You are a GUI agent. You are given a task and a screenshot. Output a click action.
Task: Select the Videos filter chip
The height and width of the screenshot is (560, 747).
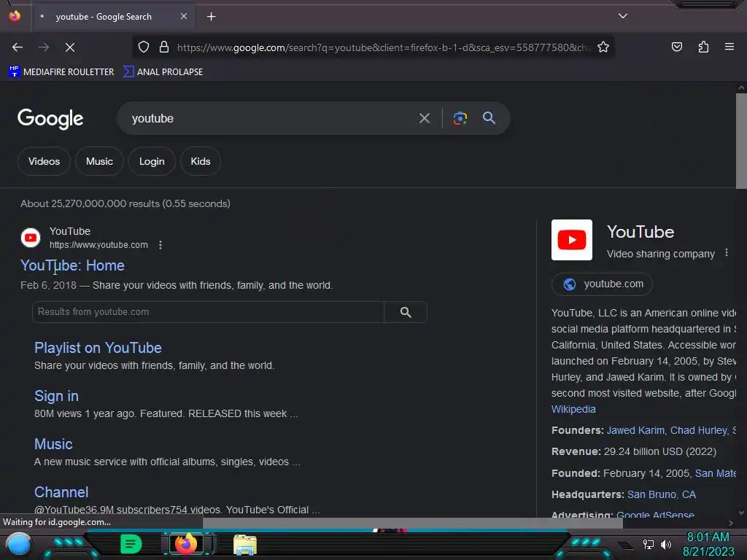coord(44,161)
